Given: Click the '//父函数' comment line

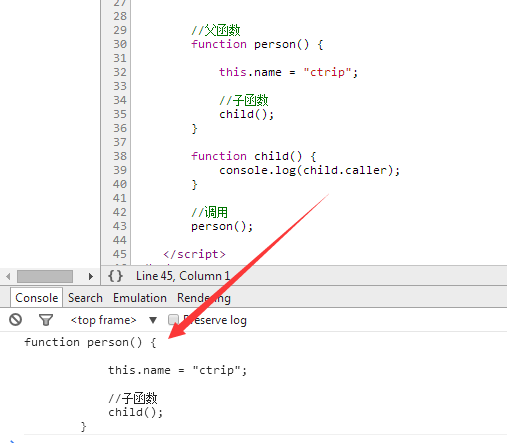Looking at the screenshot, I should point(216,30).
